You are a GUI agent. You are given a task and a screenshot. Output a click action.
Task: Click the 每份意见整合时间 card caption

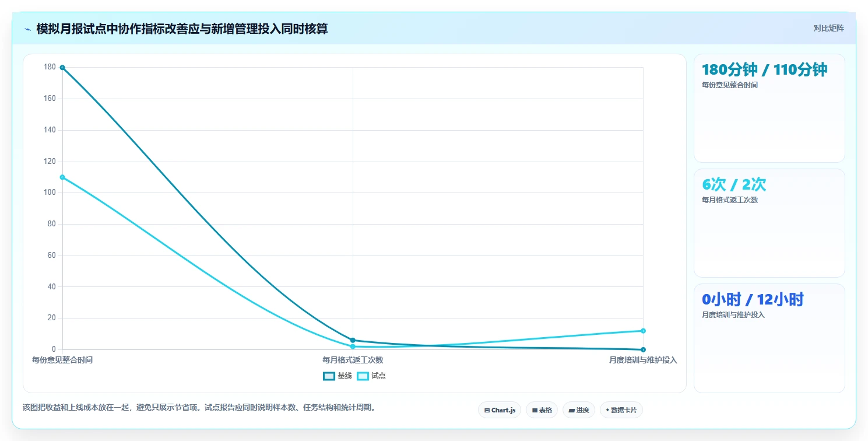(730, 85)
